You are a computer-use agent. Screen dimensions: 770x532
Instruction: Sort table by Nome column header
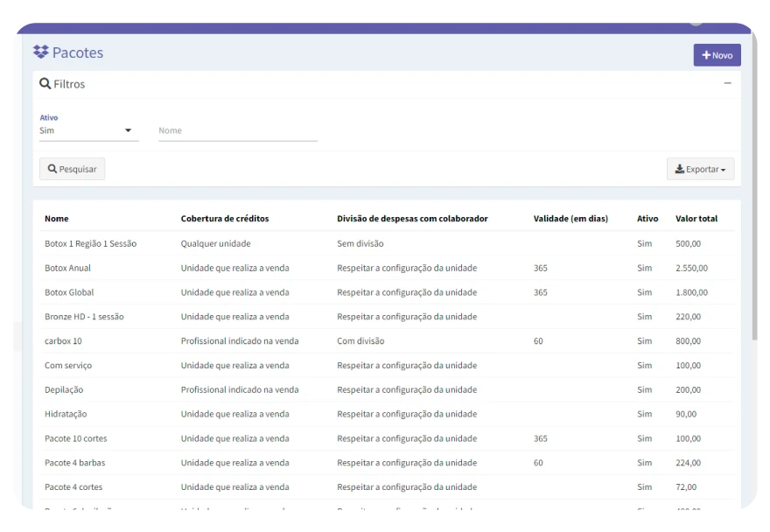57,219
